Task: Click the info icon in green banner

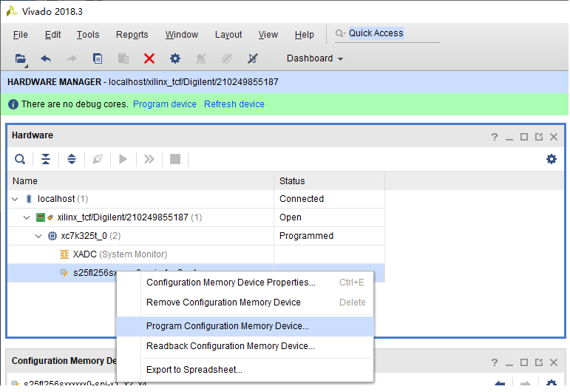Action: pos(13,105)
